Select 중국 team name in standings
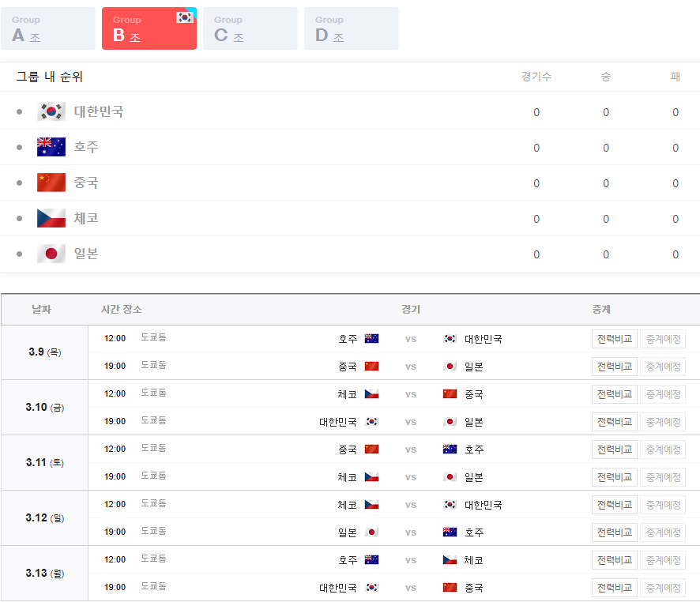The image size is (700, 602). coord(86,182)
